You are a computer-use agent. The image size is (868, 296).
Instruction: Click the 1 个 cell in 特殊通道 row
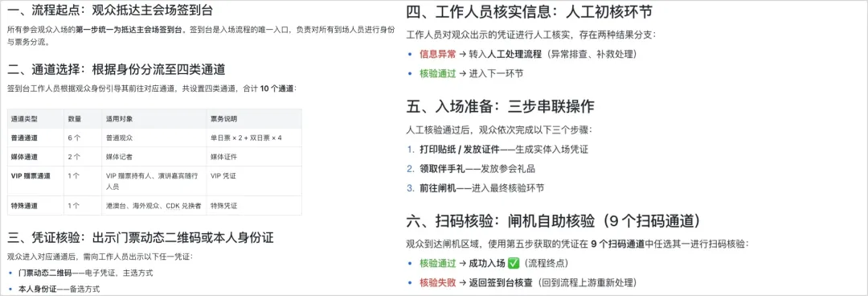pos(74,206)
